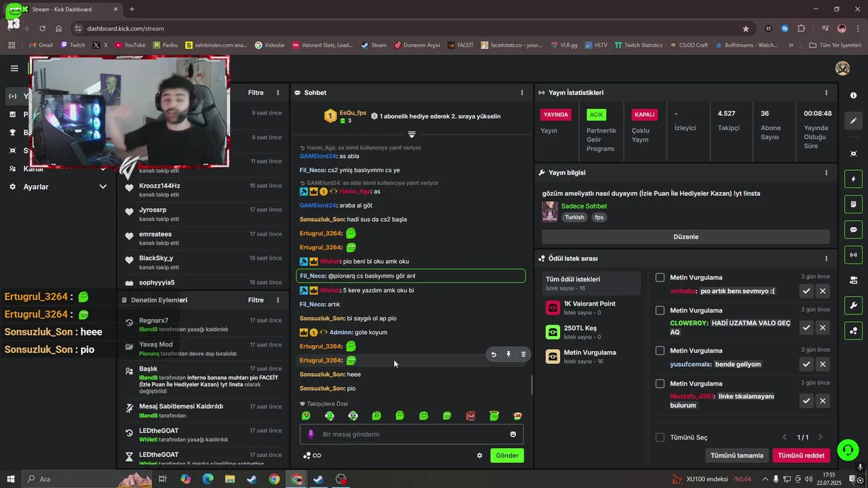Screen dimensions: 868x488
Task: Click the lightning bolt icon in right sidebar
Action: (853, 179)
